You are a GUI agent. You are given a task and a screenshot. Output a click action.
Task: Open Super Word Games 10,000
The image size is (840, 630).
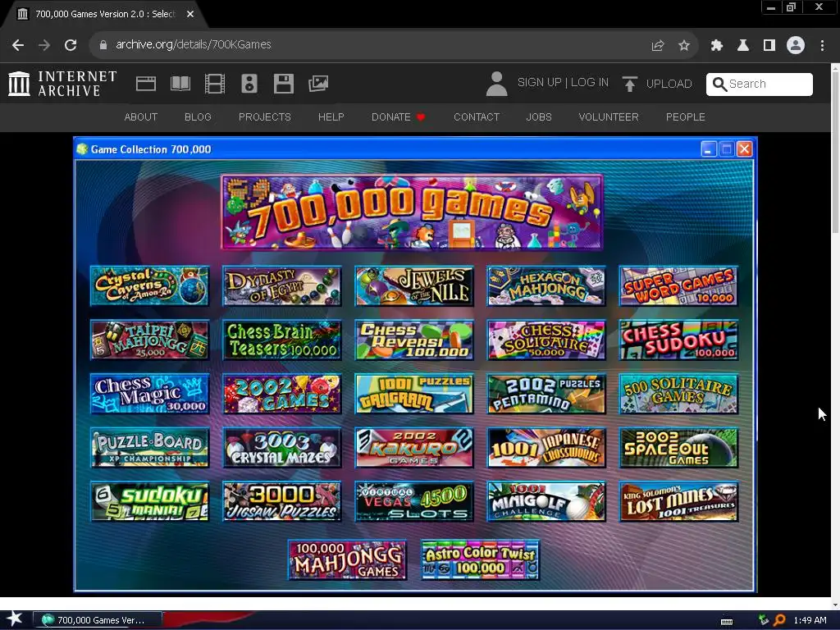[x=678, y=286]
